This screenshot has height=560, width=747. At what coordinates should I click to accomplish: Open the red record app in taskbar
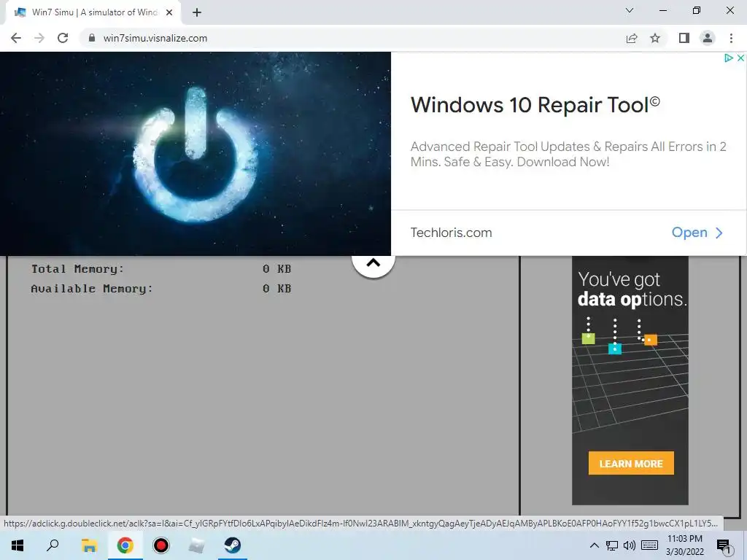click(161, 545)
